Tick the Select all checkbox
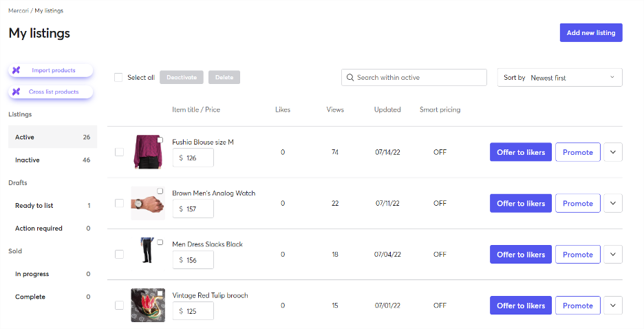Screen dimensions: 644x329 point(118,77)
